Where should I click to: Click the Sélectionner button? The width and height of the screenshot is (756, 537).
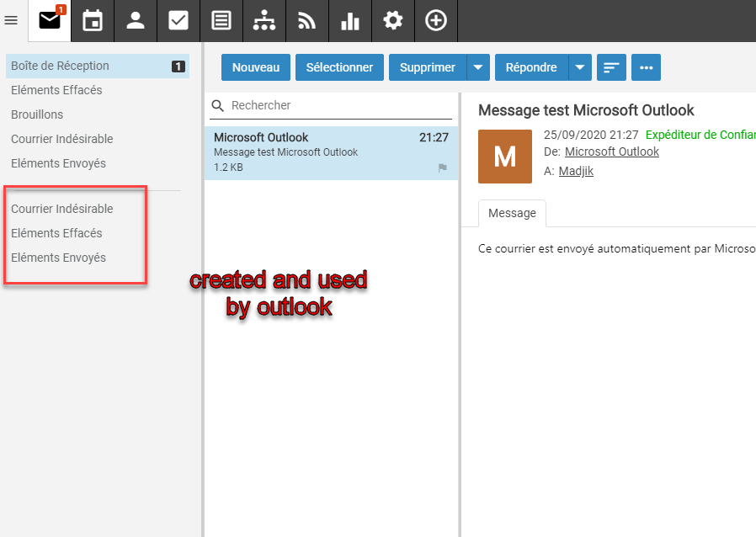click(339, 67)
